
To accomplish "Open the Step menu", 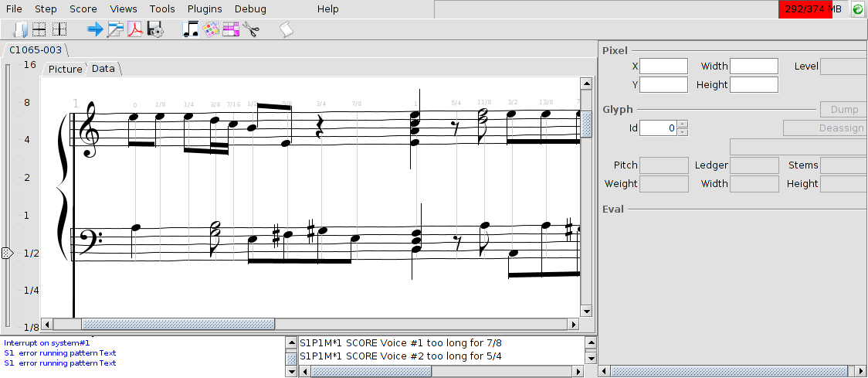I will tap(46, 9).
